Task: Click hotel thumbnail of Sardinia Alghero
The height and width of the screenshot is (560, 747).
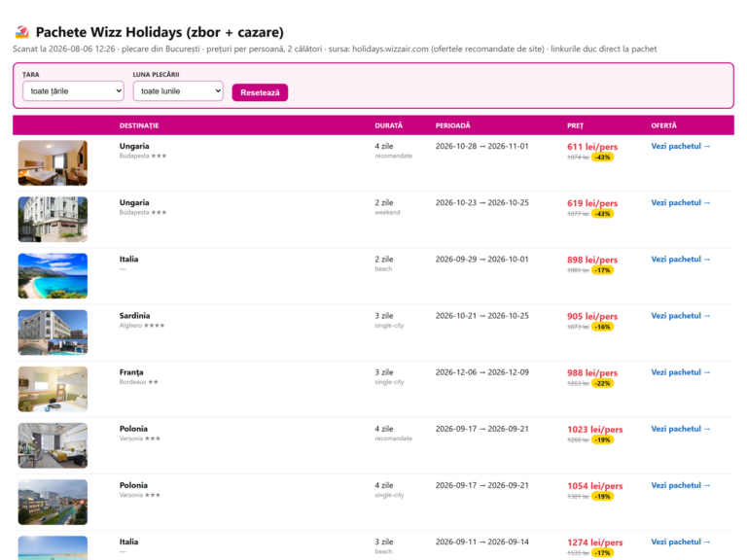Action: 53,332
